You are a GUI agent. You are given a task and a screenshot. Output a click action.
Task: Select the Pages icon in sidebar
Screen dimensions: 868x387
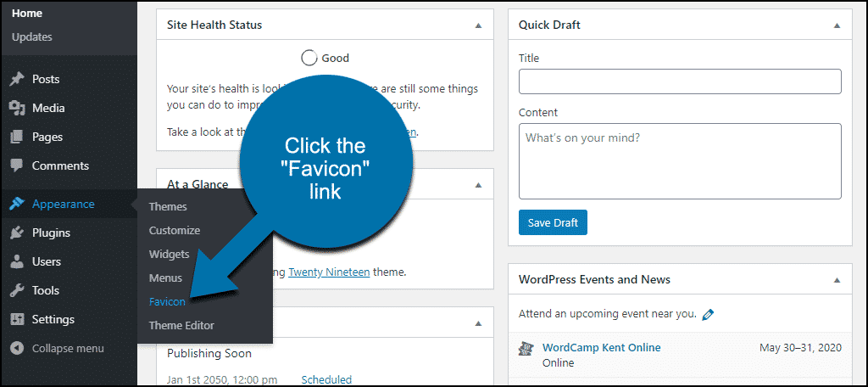coord(17,137)
